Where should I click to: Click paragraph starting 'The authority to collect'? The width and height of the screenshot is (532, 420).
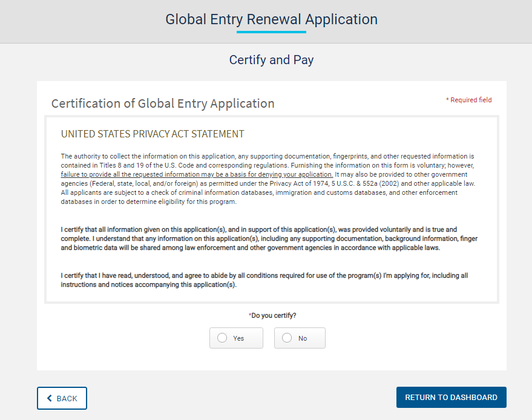(x=268, y=179)
